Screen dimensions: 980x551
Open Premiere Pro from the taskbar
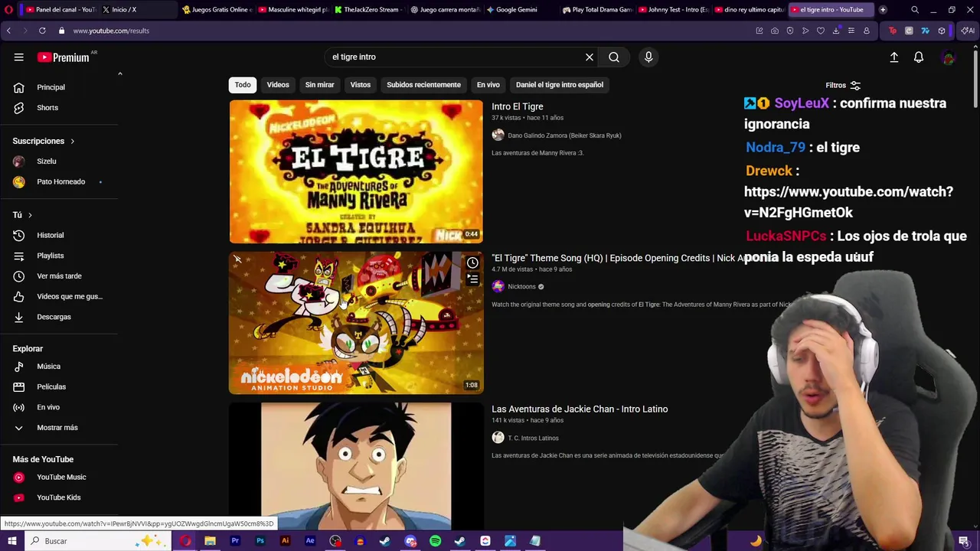(235, 541)
